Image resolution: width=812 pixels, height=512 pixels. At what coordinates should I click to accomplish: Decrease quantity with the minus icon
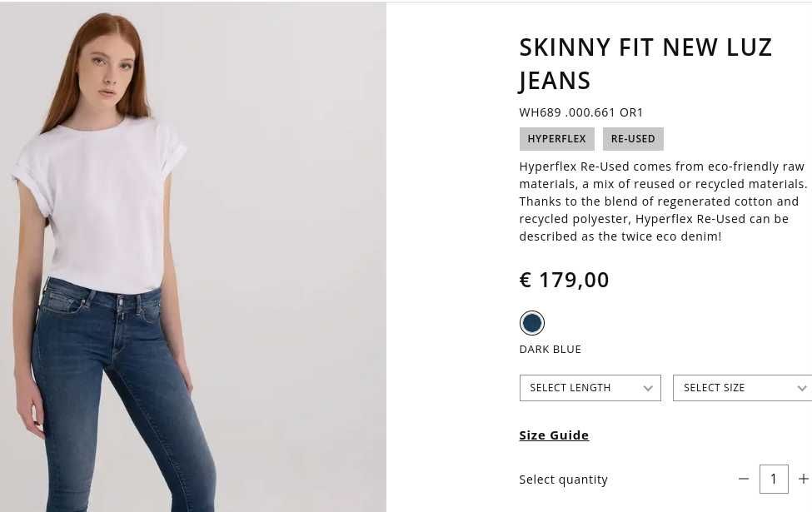744,479
